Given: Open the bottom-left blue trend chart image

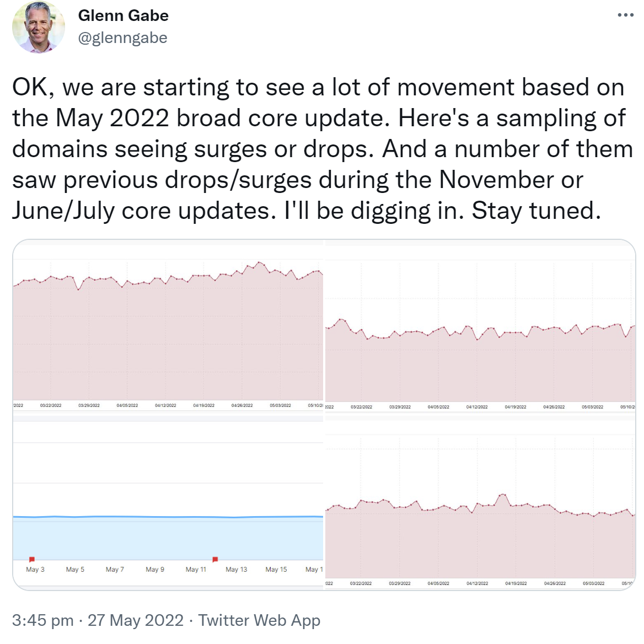Looking at the screenshot, I should (165, 496).
